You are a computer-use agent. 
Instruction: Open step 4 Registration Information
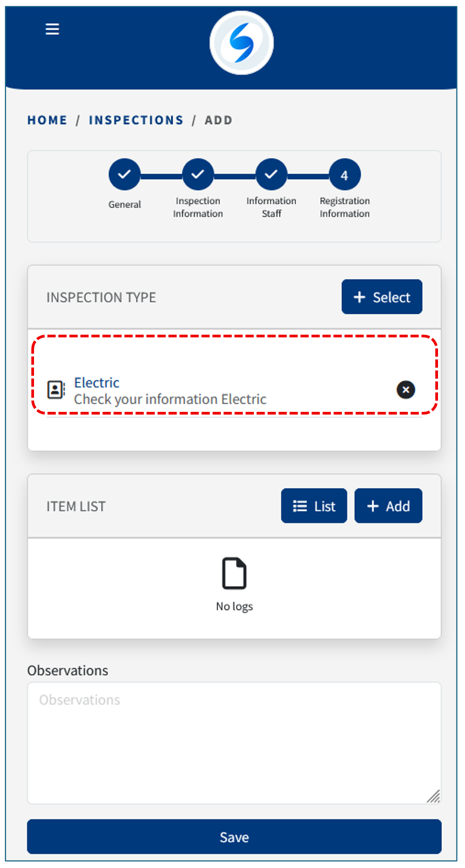pos(345,175)
